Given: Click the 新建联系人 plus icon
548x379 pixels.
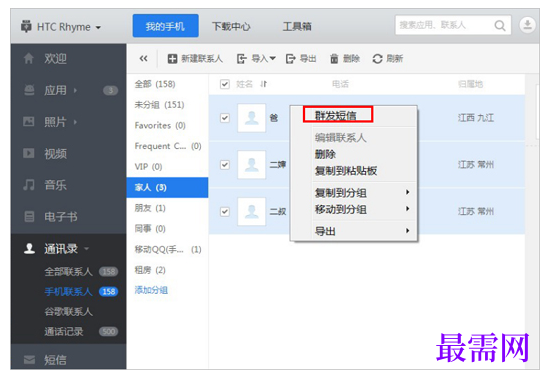Looking at the screenshot, I should 172,58.
